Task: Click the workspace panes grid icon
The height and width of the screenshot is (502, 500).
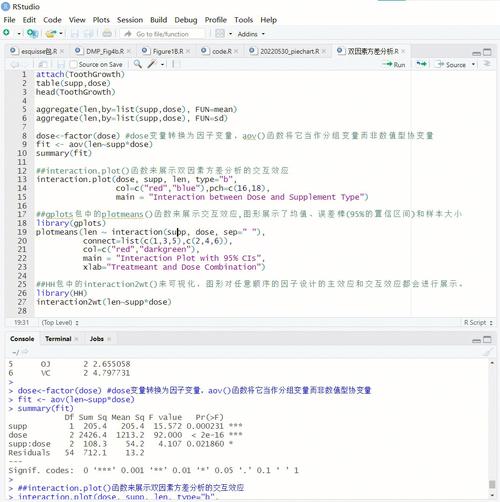Action: (220, 33)
